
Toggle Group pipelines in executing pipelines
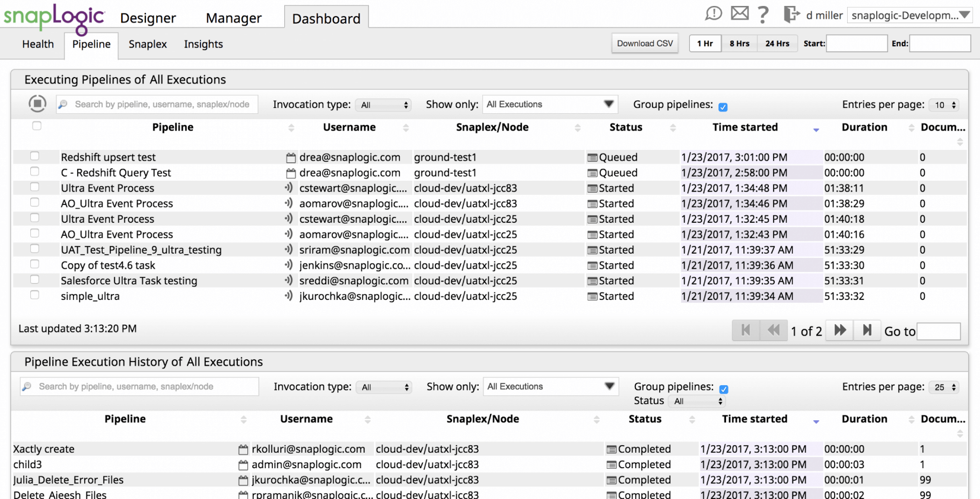pyautogui.click(x=723, y=107)
